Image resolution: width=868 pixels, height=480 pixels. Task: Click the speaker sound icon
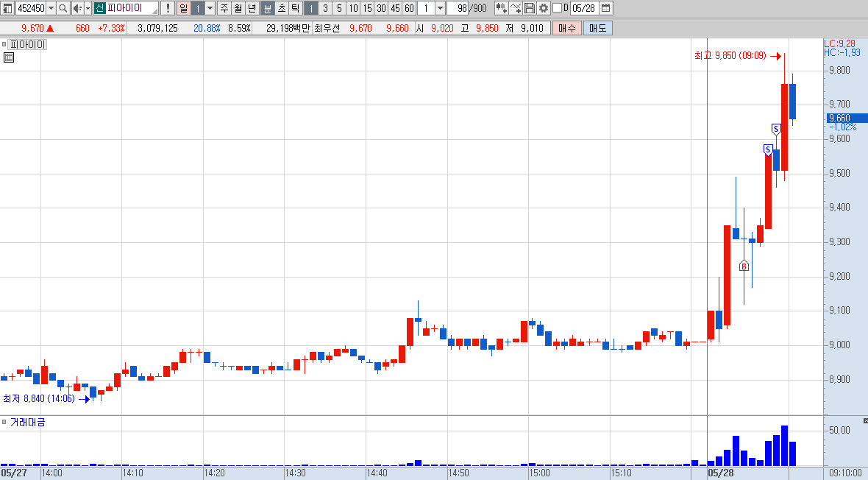tap(77, 8)
